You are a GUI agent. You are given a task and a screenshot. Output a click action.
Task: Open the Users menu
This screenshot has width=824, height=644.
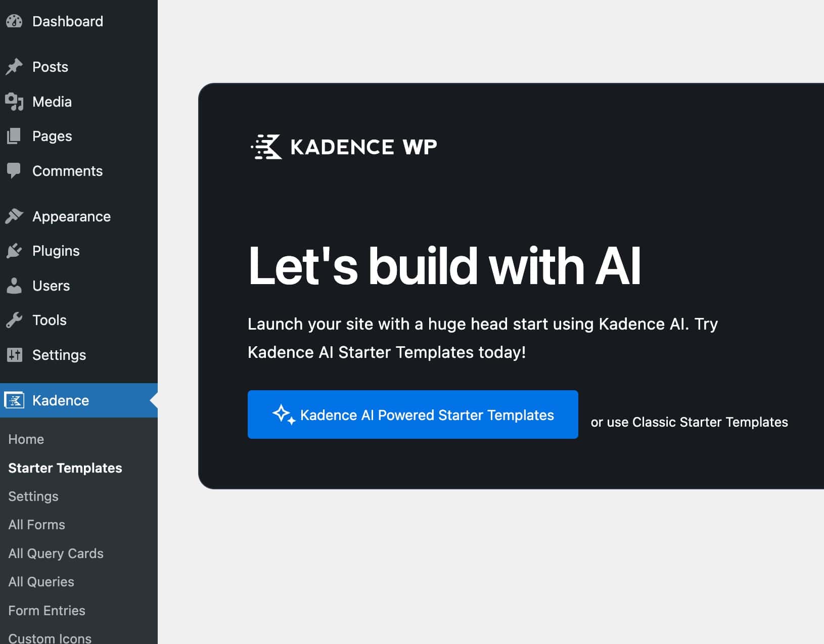click(x=79, y=286)
